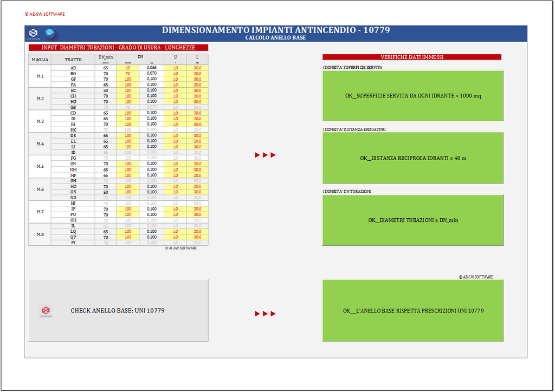The width and height of the screenshot is (555, 392).
Task: Click the AE-SW logo in the blue header
Action: 34,34
